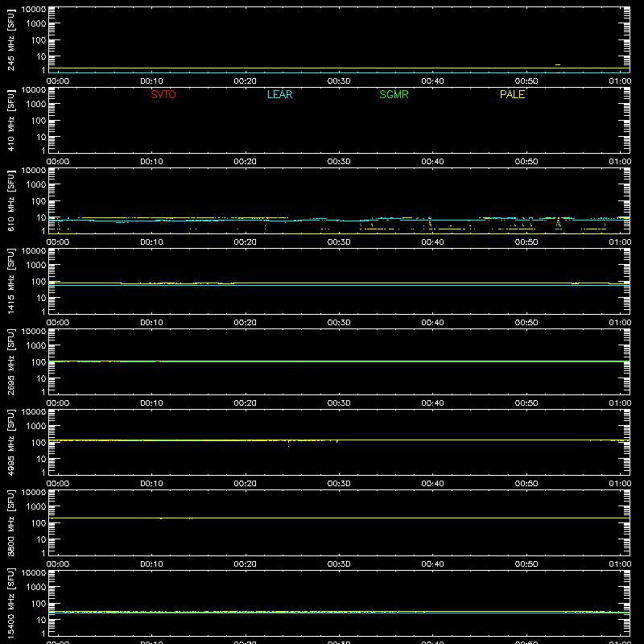
Task: Click the 1000 tick label on 8800 MHz axis
Action: [x=36, y=507]
